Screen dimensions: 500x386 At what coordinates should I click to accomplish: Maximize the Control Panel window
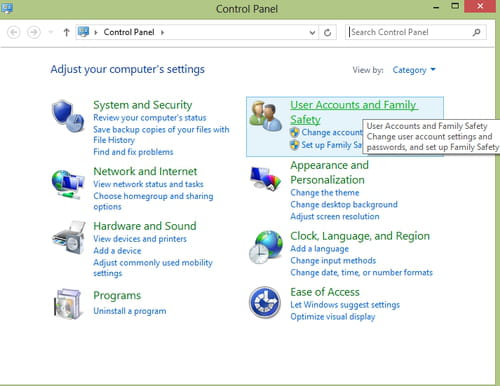point(455,6)
